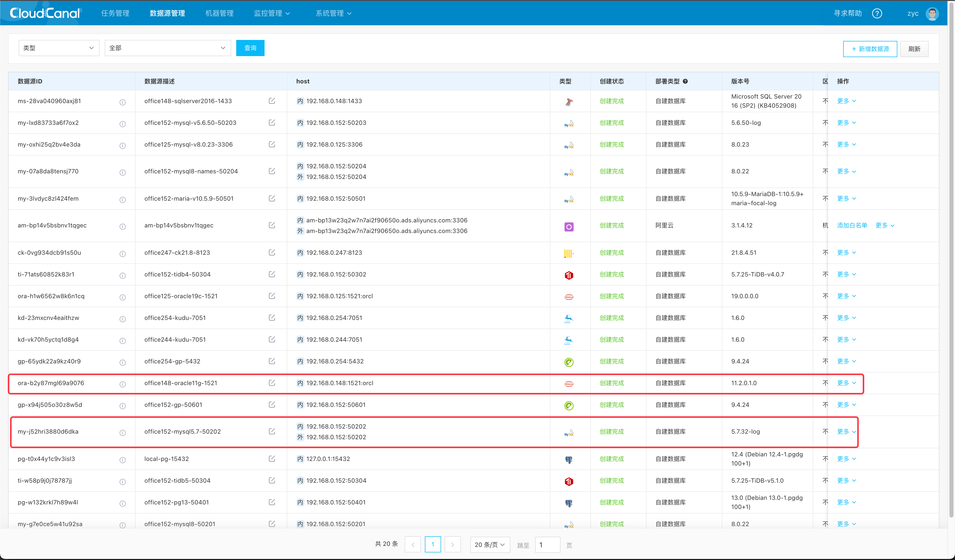Screen dimensions: 955x560
Task: Click Oracle icon for office125-oracle19c-1521
Action: pyautogui.click(x=569, y=297)
